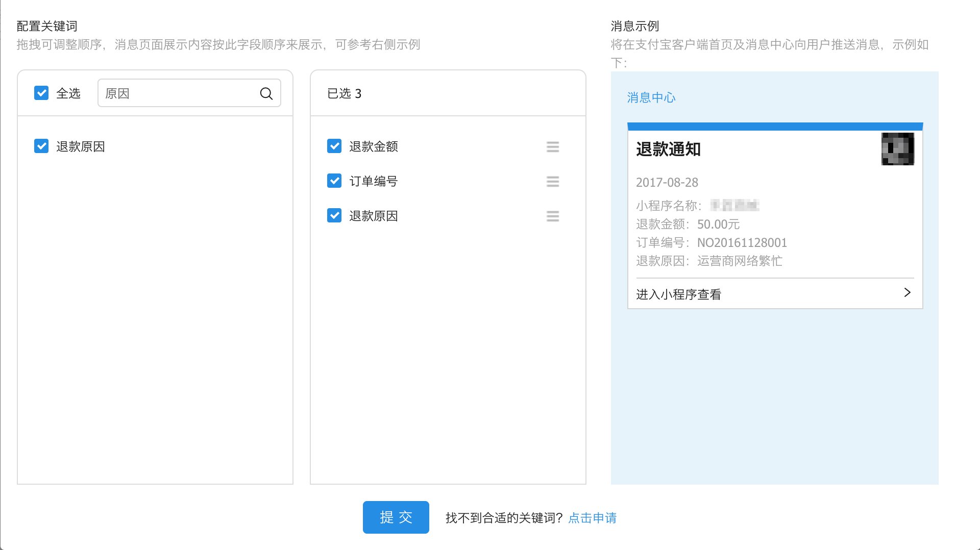Toggle the 订单编号 checkbox
Screen dimensions: 980x550
[334, 181]
